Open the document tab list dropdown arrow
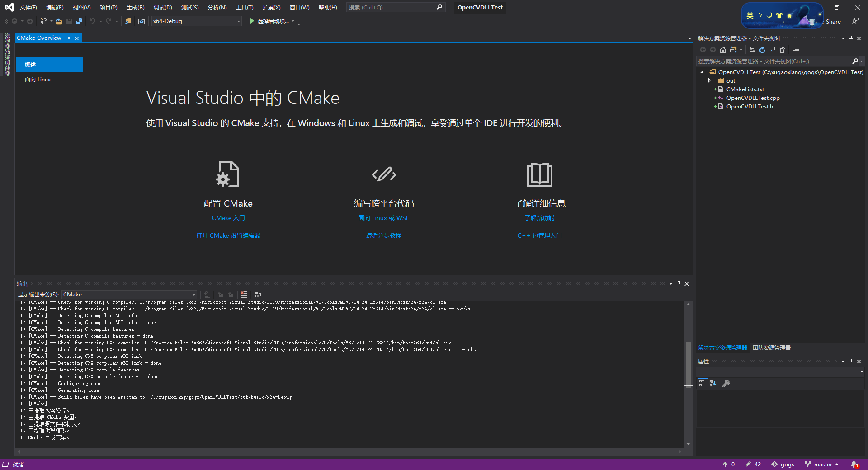 pyautogui.click(x=689, y=38)
